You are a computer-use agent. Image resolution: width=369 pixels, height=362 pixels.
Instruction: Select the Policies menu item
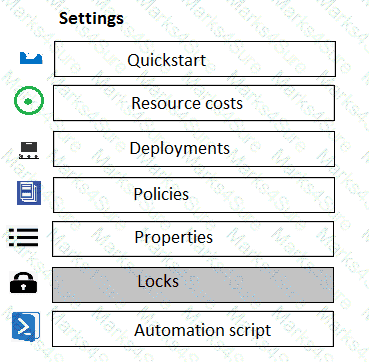pyautogui.click(x=194, y=195)
